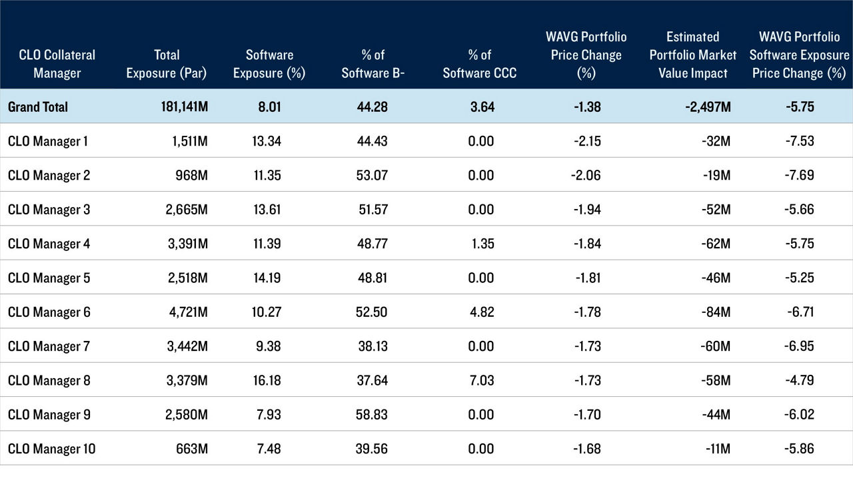
Task: Click CLO Manager 4's -1.84 portfolio price change
Action: coord(586,244)
